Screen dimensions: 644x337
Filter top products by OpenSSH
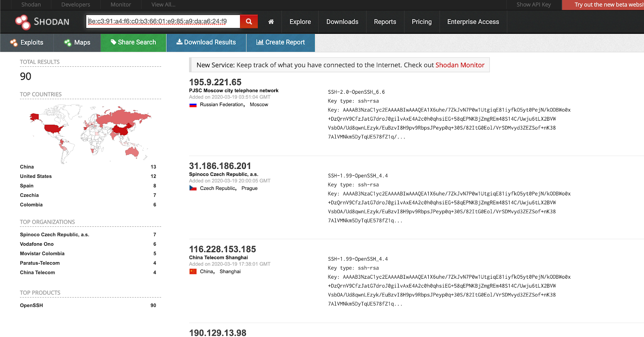pos(31,306)
